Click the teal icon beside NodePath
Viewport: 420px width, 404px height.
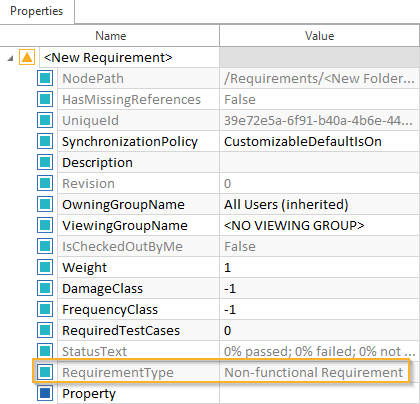[x=45, y=78]
